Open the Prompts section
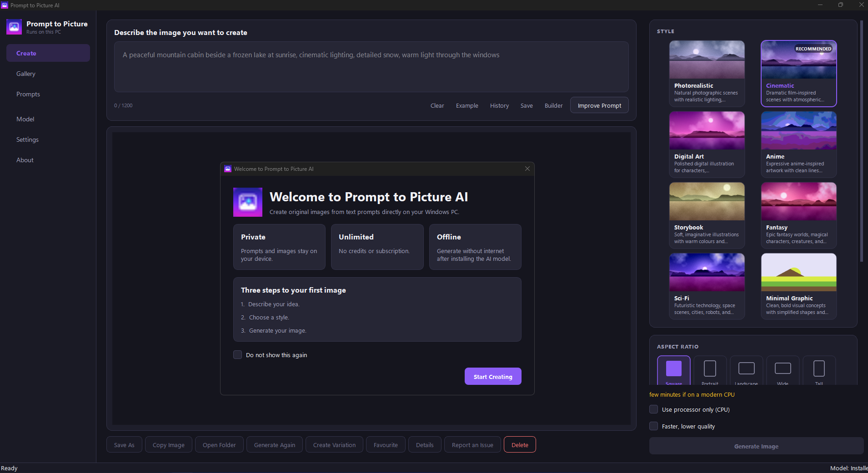The image size is (868, 473). tap(48, 94)
